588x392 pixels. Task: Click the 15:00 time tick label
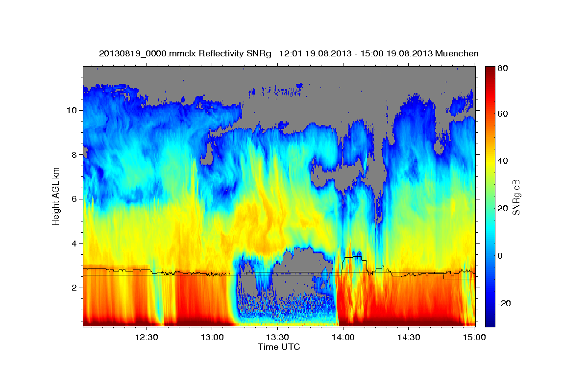[x=474, y=337]
